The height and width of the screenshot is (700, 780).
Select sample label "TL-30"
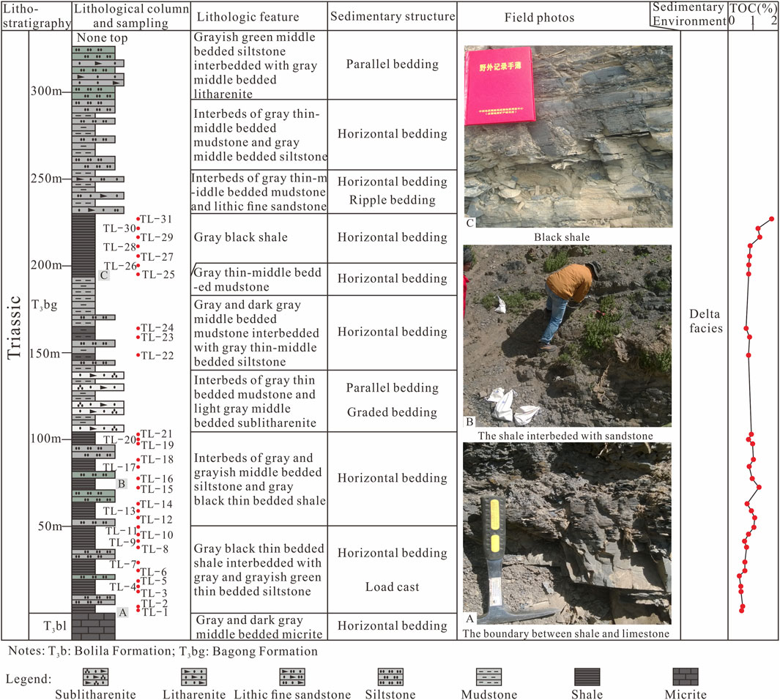(x=119, y=228)
